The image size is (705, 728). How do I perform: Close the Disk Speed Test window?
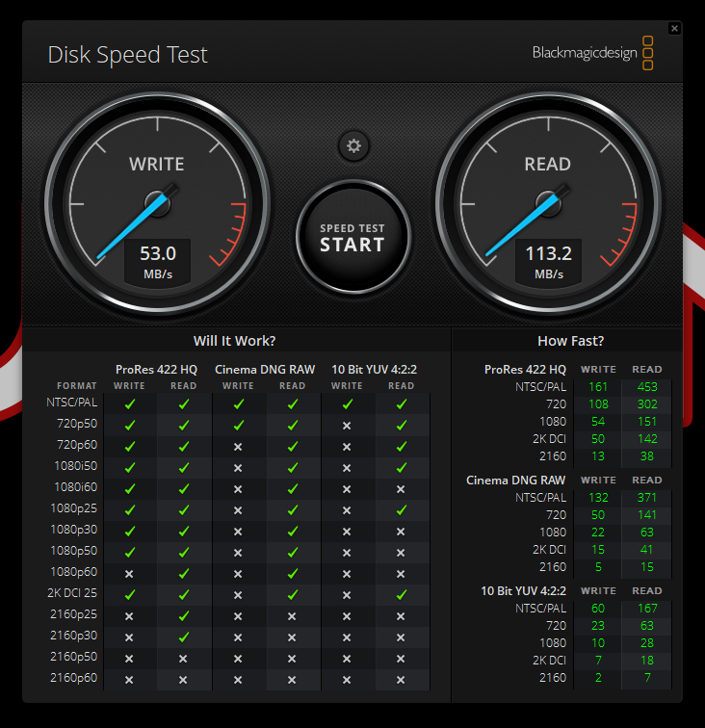point(674,29)
